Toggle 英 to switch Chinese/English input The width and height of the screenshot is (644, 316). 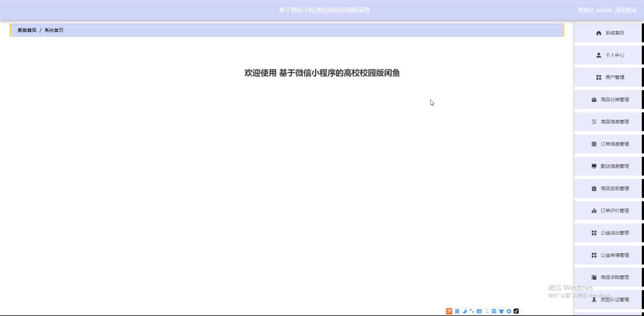(457, 312)
